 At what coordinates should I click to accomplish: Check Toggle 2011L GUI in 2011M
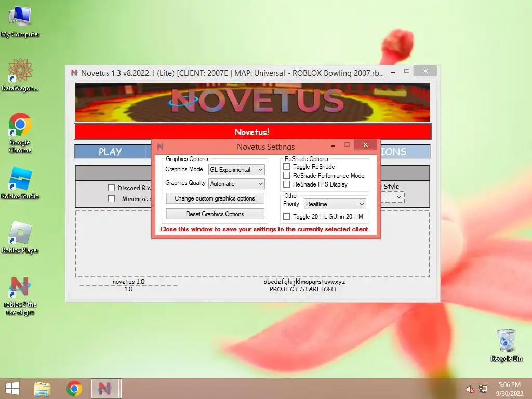point(287,217)
